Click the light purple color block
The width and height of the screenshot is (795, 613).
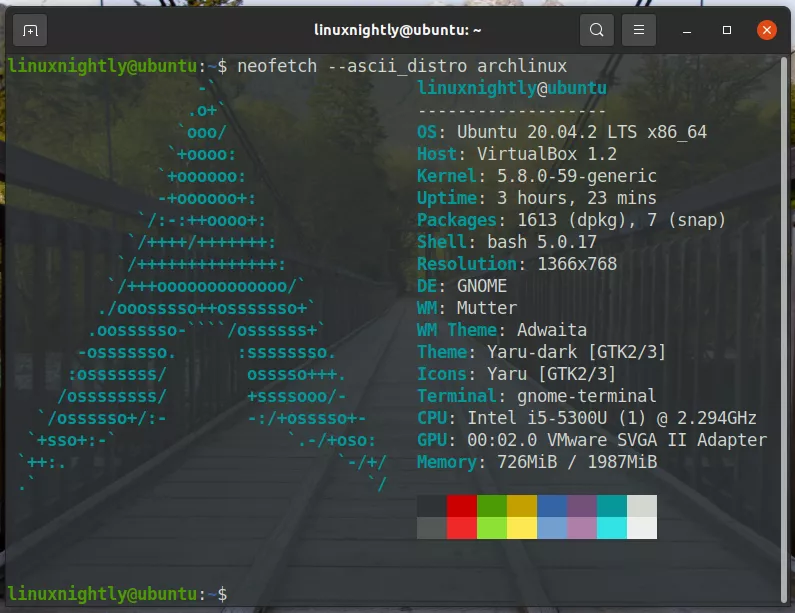coord(582,528)
